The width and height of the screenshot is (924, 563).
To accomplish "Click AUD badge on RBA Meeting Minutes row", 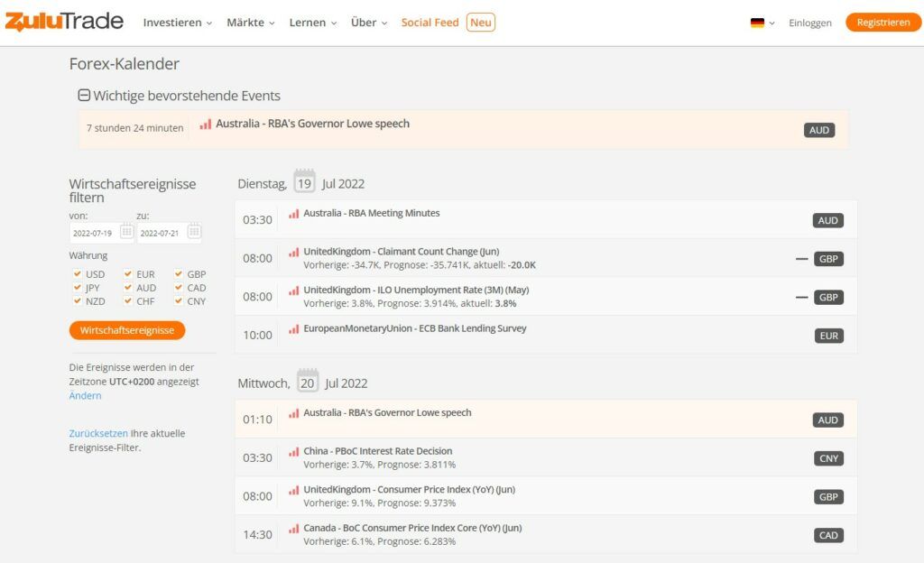I will [x=828, y=220].
